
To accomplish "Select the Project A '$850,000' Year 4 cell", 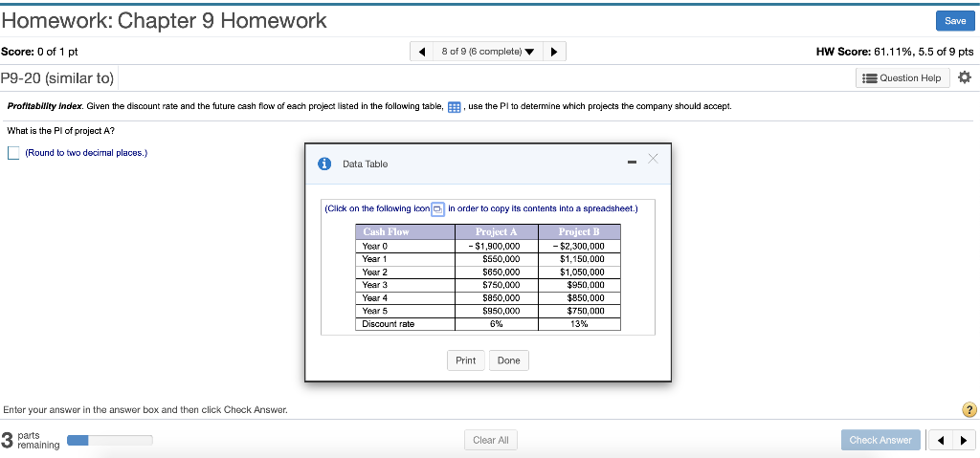I will 497,298.
